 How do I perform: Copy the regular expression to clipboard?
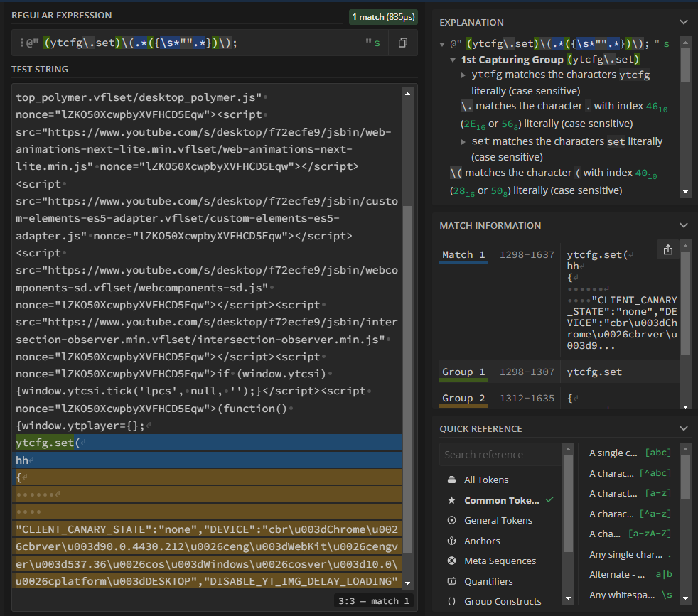[x=403, y=43]
